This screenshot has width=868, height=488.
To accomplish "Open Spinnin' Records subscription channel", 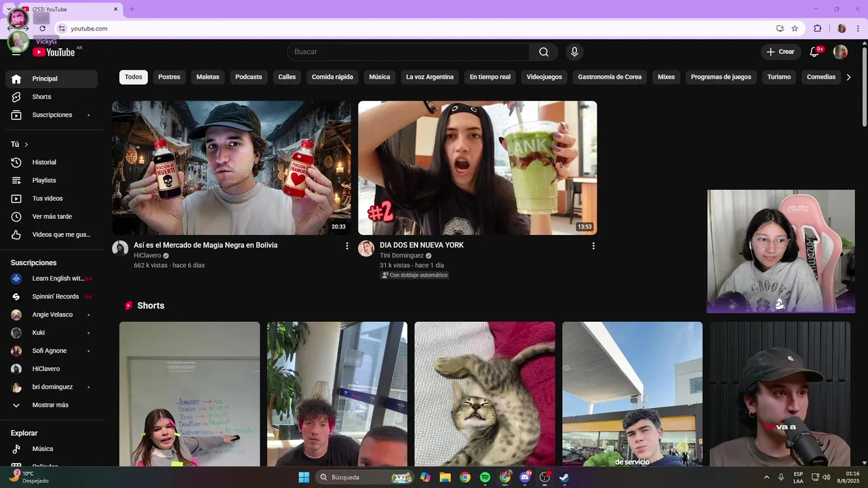I will 52,297.
